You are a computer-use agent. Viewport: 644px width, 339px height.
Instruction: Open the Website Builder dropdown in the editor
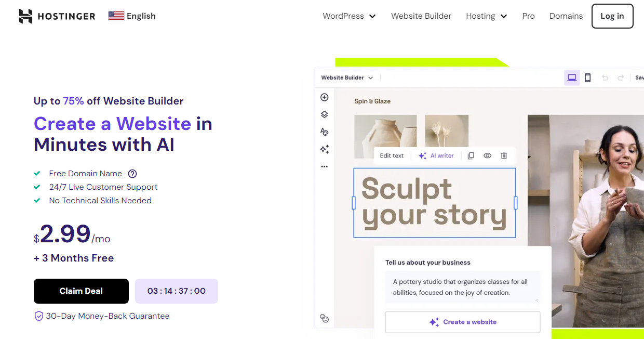coord(346,77)
